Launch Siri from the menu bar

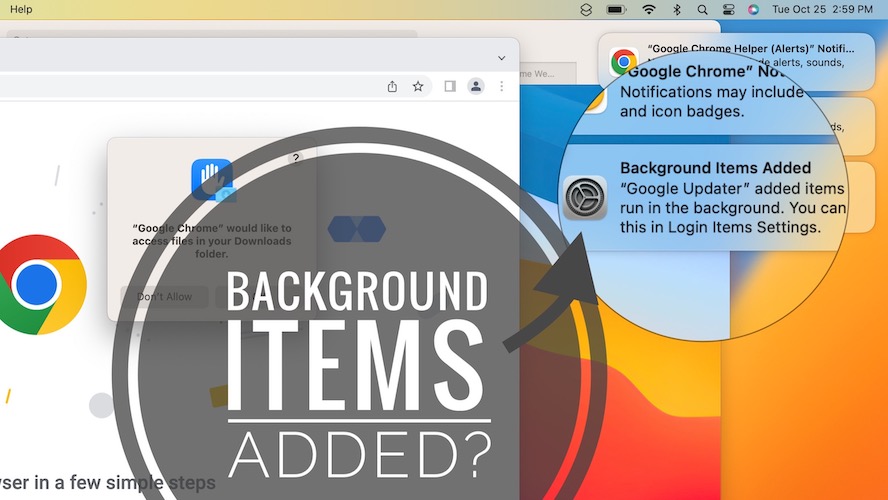coord(753,9)
